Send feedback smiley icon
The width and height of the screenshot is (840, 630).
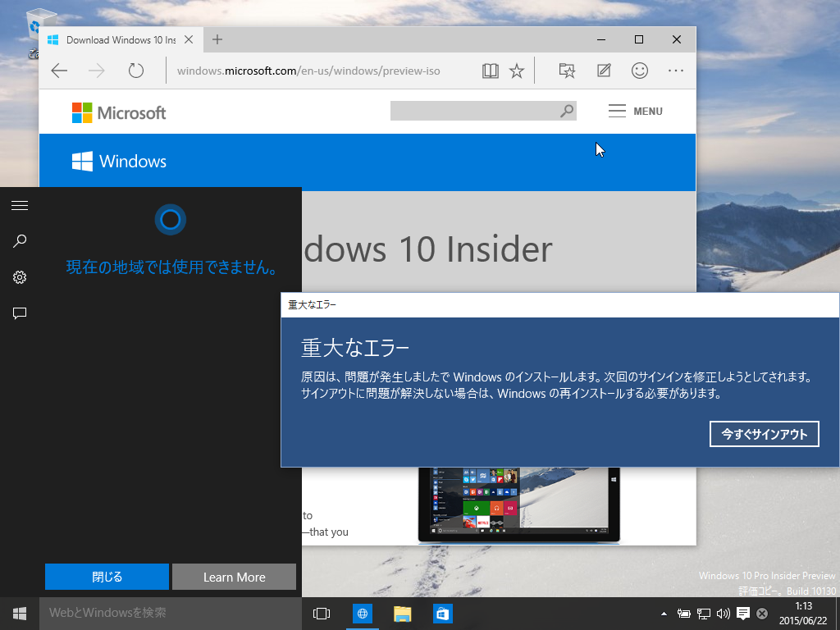(x=640, y=71)
